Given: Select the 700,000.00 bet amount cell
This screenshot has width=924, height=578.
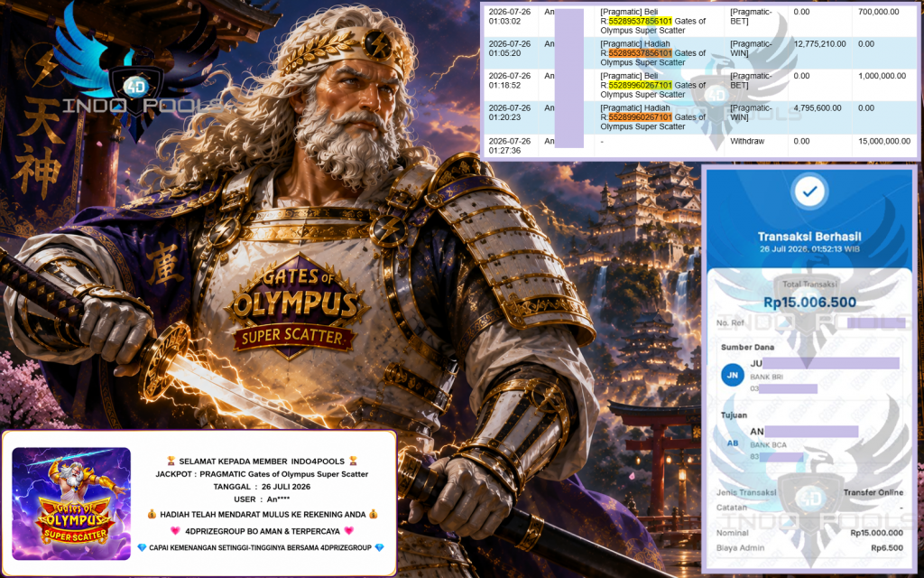Looking at the screenshot, I should tap(879, 12).
